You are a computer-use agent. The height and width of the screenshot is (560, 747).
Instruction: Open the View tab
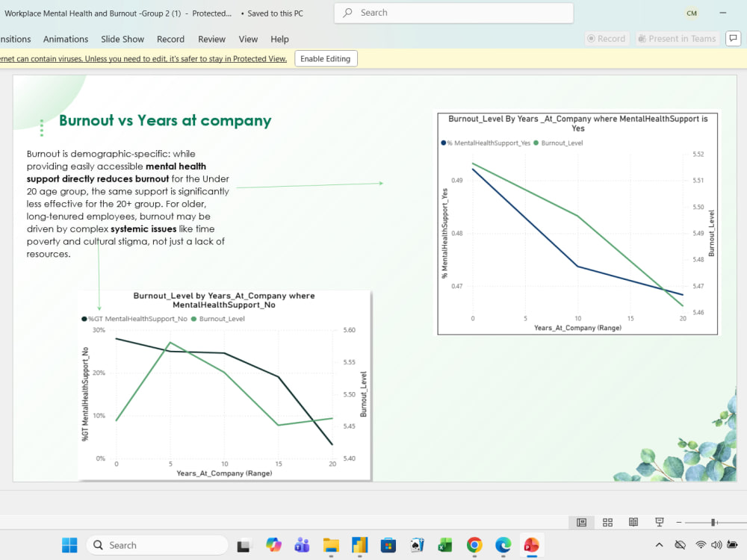coord(248,39)
